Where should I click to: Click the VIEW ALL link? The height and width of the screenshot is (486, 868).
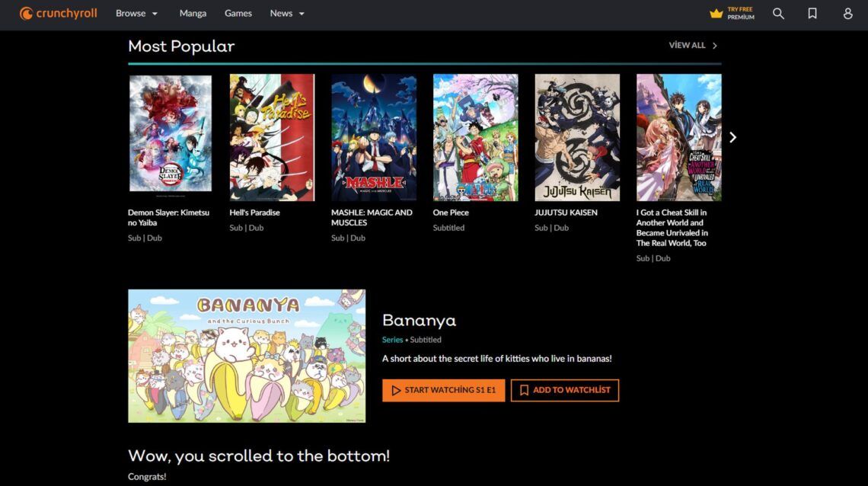pos(686,45)
